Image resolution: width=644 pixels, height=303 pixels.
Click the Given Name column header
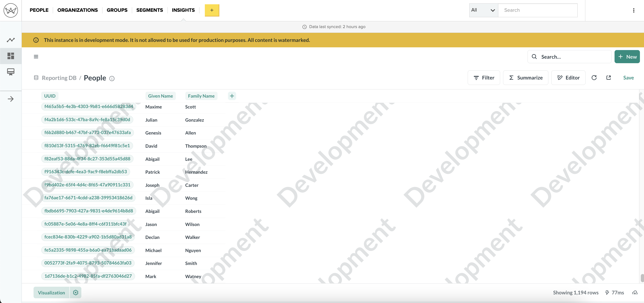[160, 96]
